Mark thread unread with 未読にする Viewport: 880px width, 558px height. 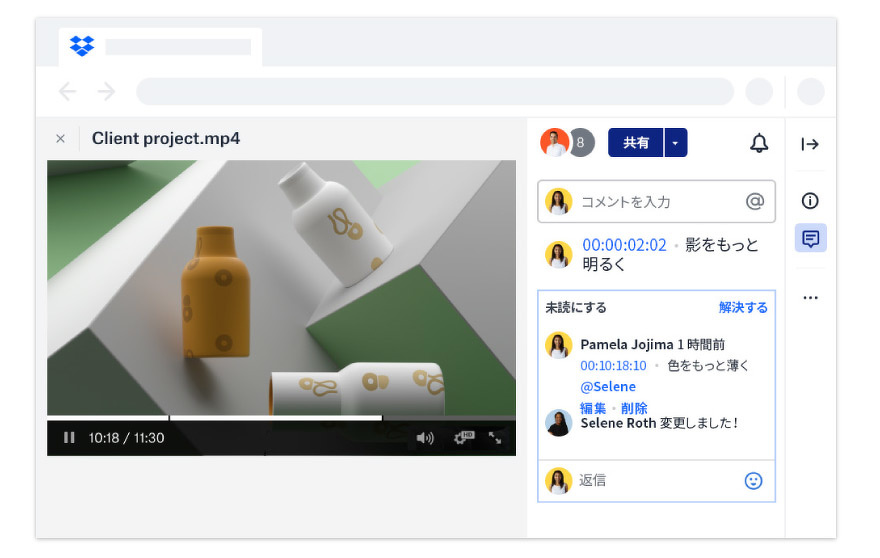576,307
